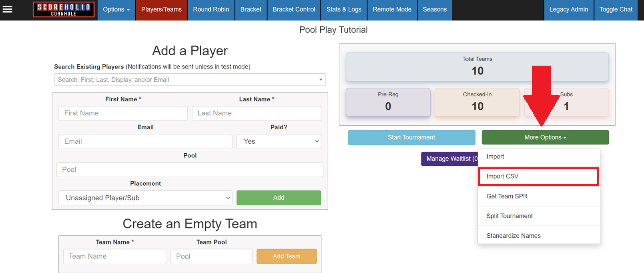This screenshot has width=644, height=273.
Task: Open the Round Robin tab
Action: (x=211, y=10)
